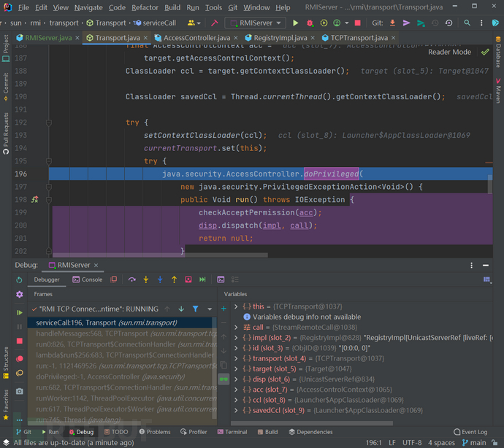Update project via Git pull icon

(392, 23)
